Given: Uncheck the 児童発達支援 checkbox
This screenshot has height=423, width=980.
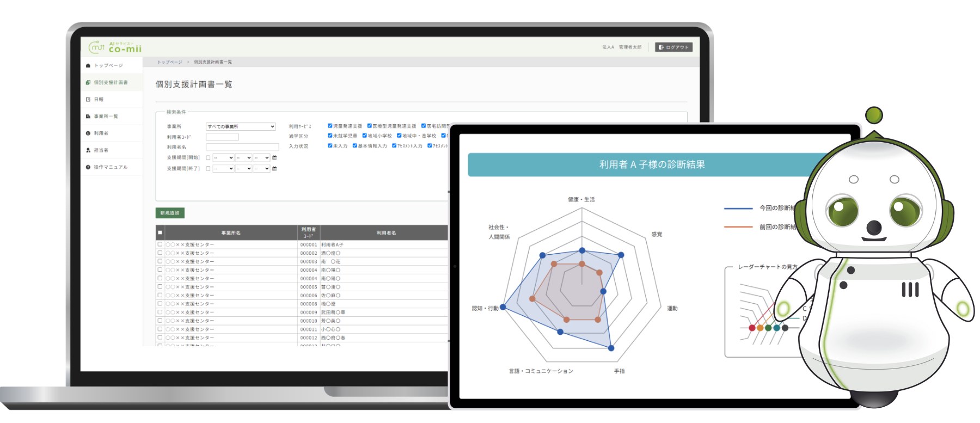Looking at the screenshot, I should [x=330, y=126].
